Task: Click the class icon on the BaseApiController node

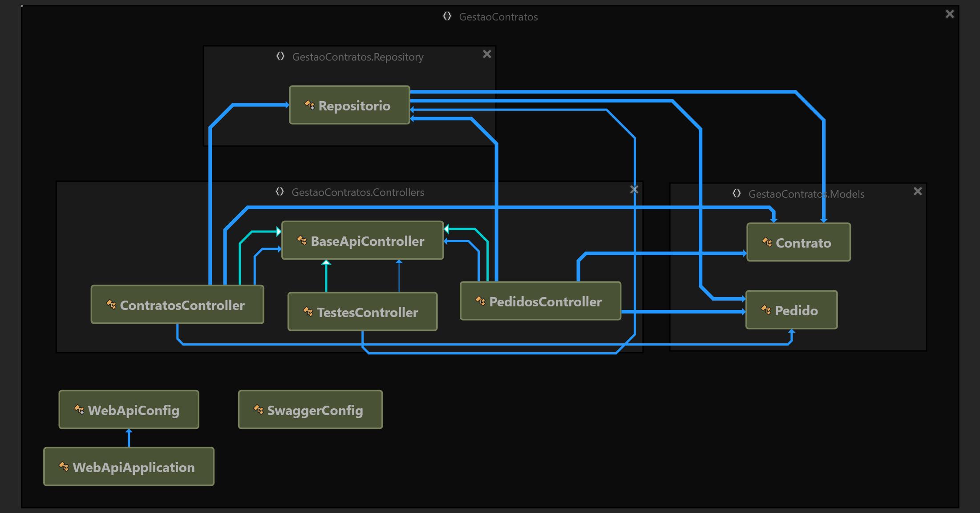Action: (302, 240)
